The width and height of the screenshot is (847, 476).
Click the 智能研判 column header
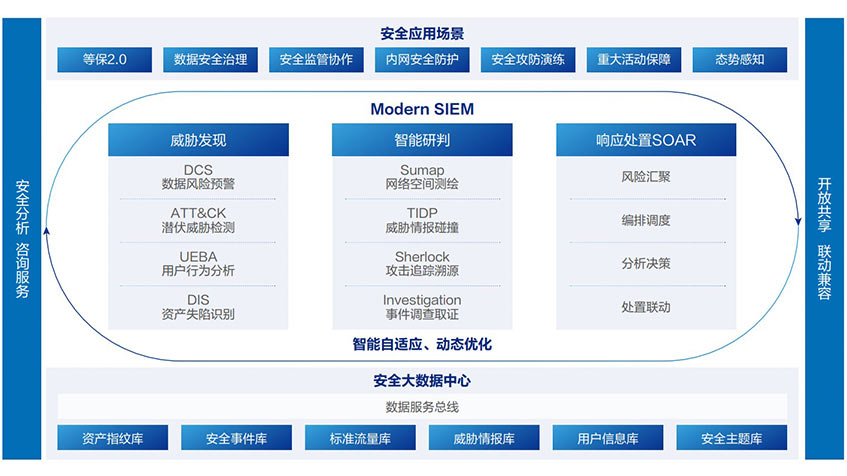coord(422,140)
